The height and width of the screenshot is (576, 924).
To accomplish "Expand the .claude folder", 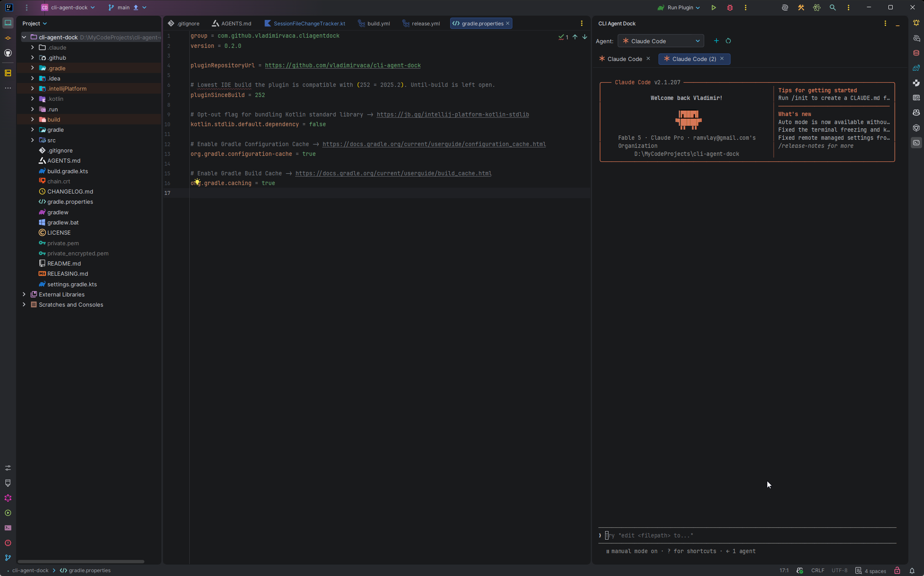I will [x=32, y=47].
